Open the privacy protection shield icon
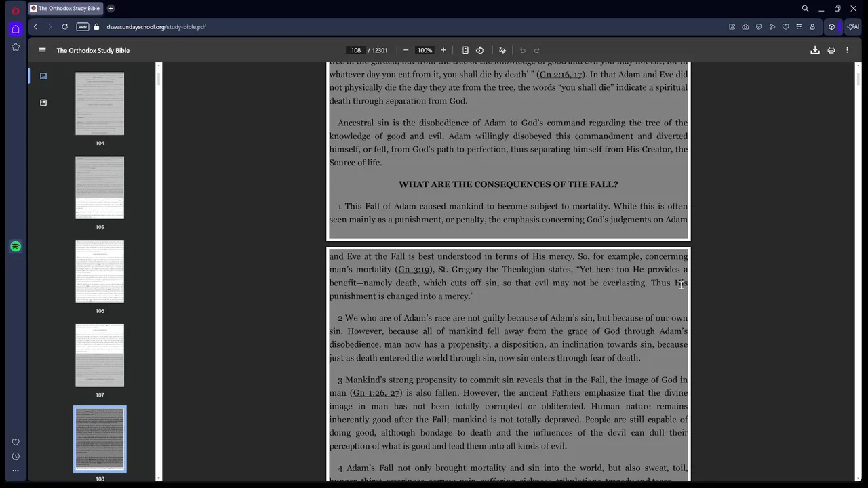The height and width of the screenshot is (488, 868). click(759, 27)
